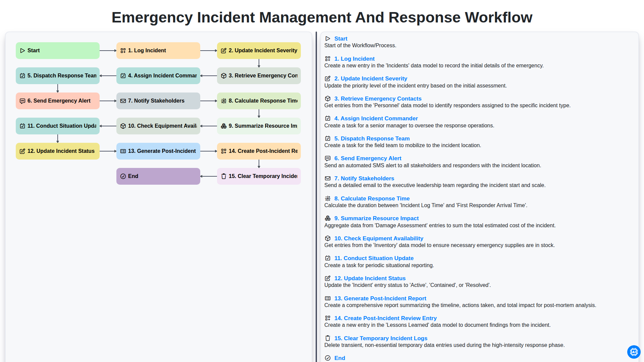Open '13. Generate Post-Incident Report' link
Screen dimensions: 644x362
tap(380, 298)
